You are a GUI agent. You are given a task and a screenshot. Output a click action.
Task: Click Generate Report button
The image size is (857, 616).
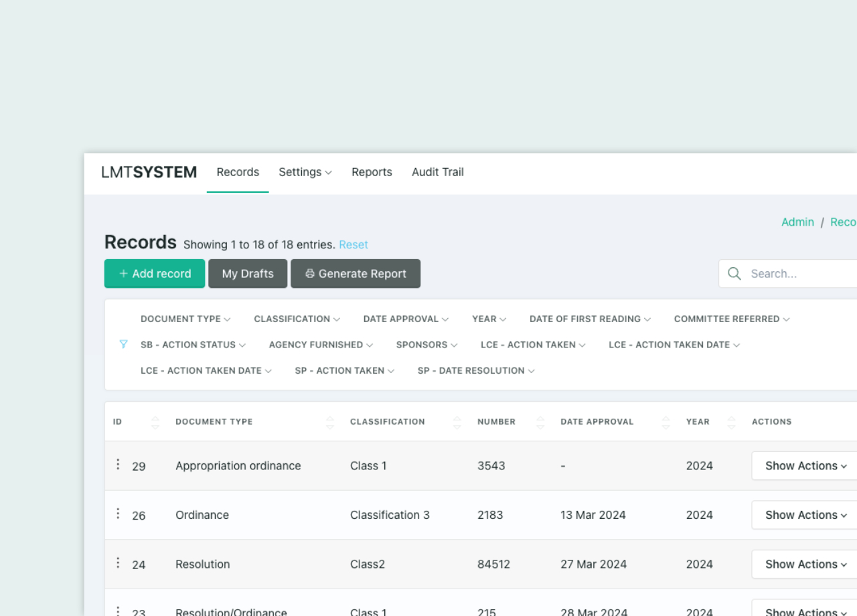point(356,273)
